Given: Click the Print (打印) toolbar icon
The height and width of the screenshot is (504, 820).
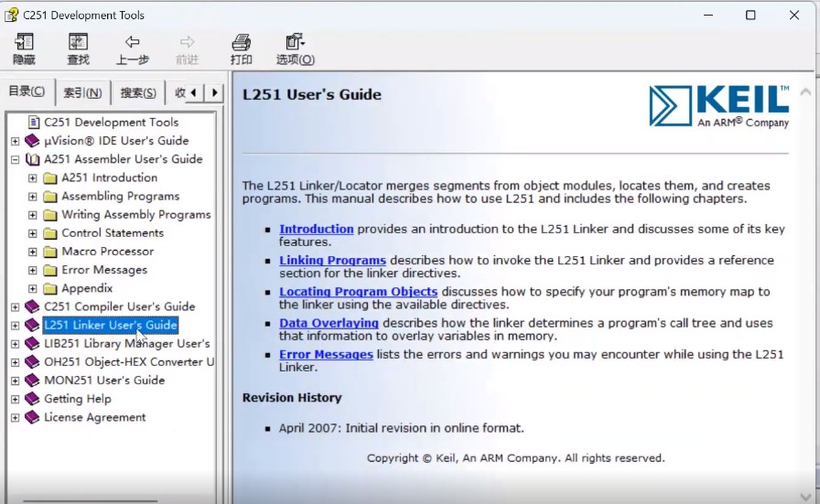Looking at the screenshot, I should click(241, 42).
